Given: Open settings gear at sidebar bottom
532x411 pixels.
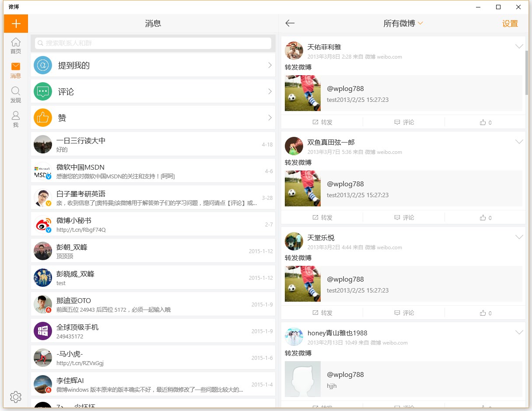Looking at the screenshot, I should [x=16, y=397].
